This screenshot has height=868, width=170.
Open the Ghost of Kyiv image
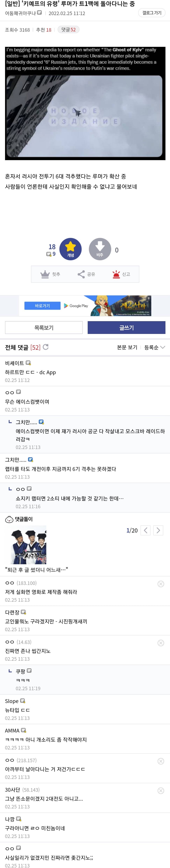(x=85, y=103)
